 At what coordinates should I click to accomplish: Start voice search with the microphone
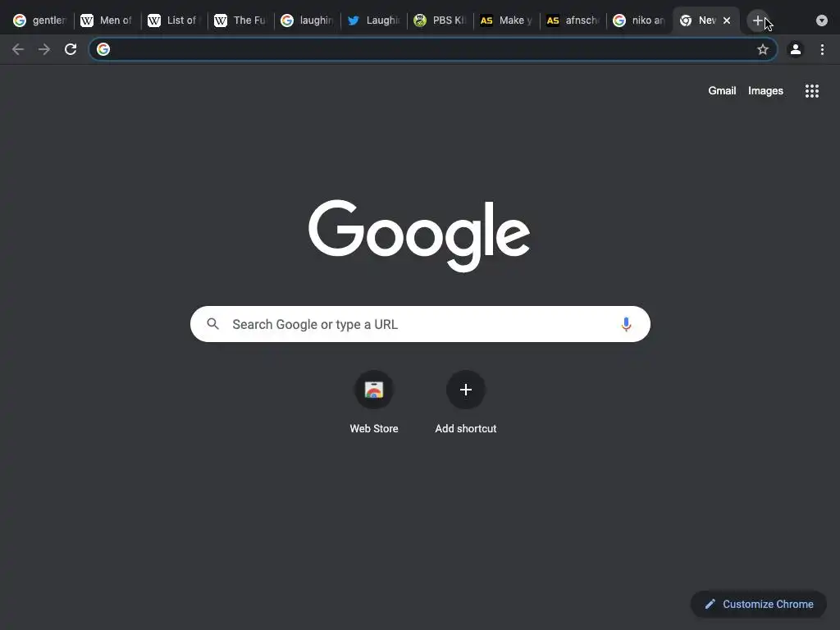tap(626, 324)
